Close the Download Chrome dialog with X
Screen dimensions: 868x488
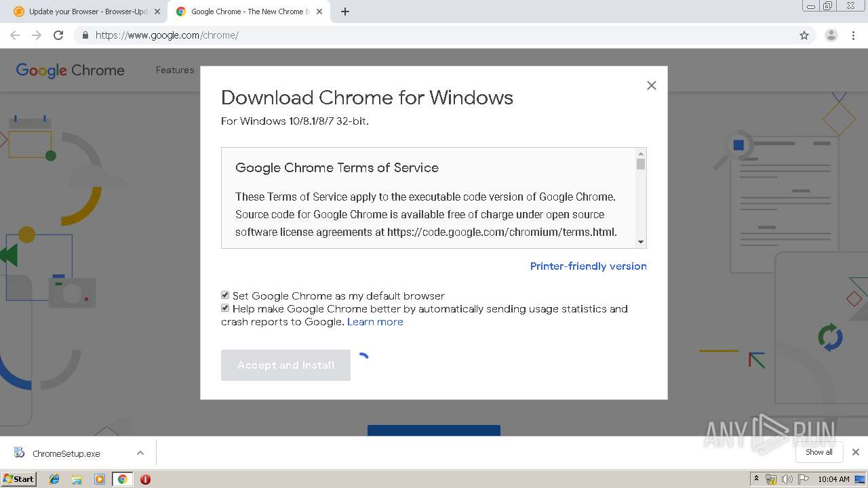[x=652, y=85]
